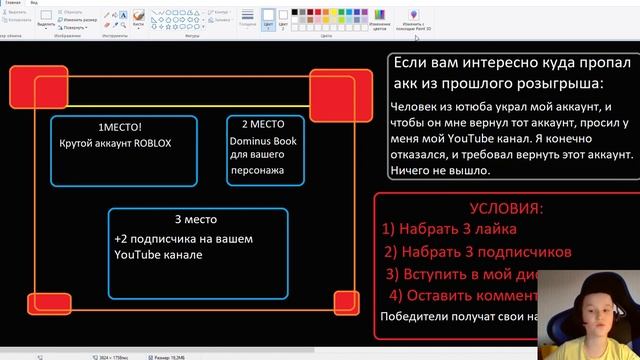Image resolution: width=640 pixels, height=360 pixels.
Task: Click Edit with Paint 3D button
Action: point(413,20)
